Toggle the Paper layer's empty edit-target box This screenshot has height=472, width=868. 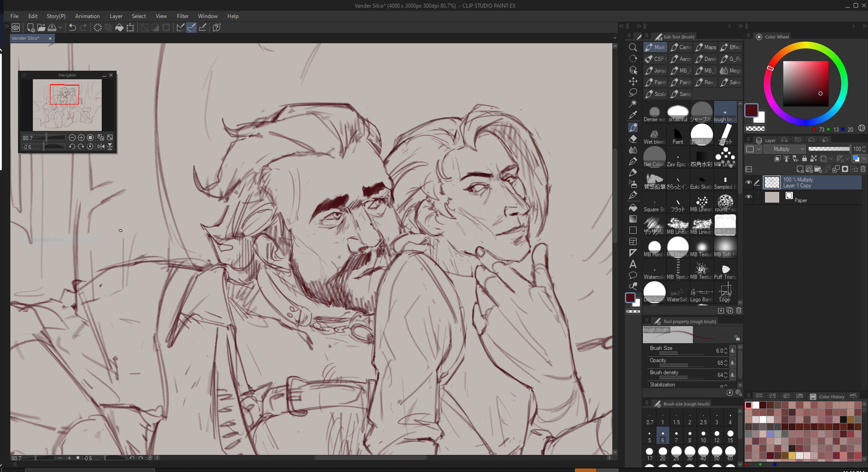tap(757, 197)
